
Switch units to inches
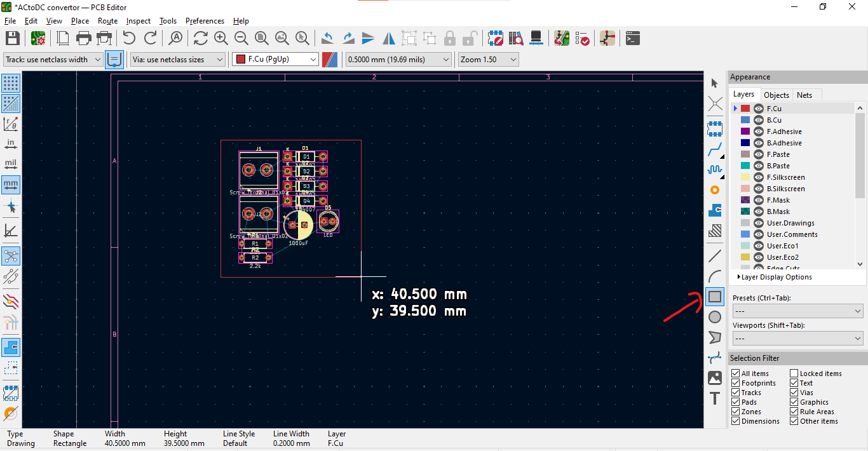tap(11, 144)
